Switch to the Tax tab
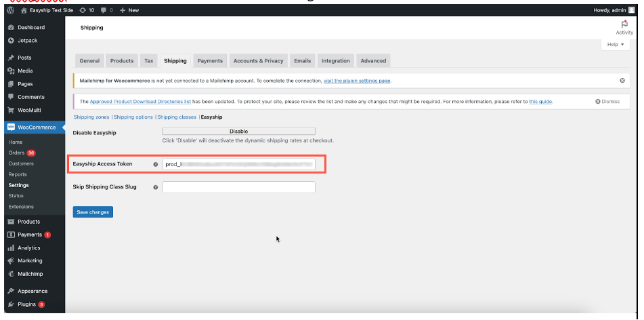Screen dimensions: 644x320 (149, 61)
